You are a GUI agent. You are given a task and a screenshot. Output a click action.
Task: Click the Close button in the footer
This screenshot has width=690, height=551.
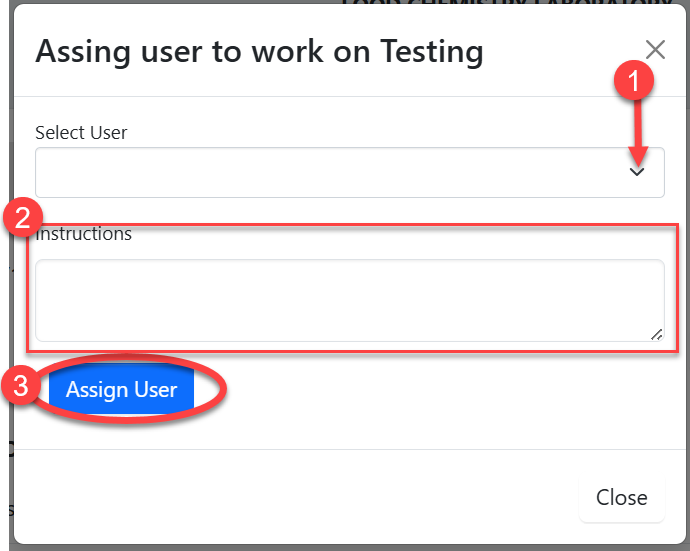click(x=621, y=498)
